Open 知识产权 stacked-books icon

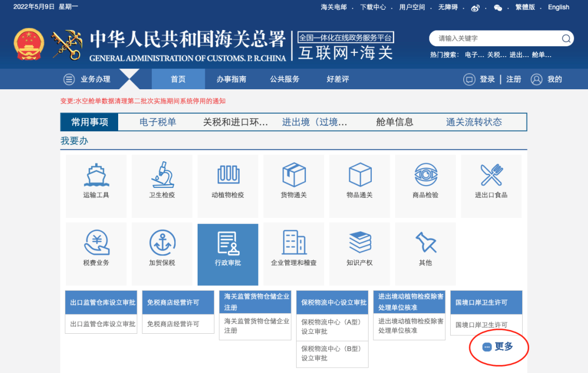coord(359,245)
